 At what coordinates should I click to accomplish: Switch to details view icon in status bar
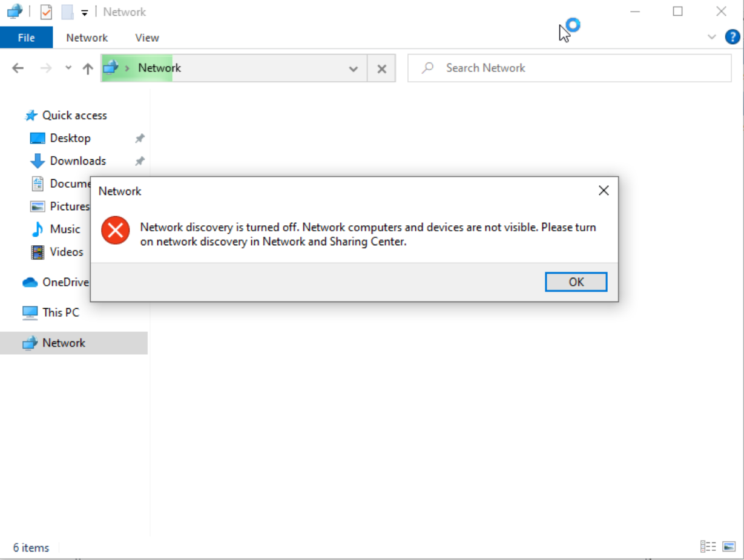708,547
